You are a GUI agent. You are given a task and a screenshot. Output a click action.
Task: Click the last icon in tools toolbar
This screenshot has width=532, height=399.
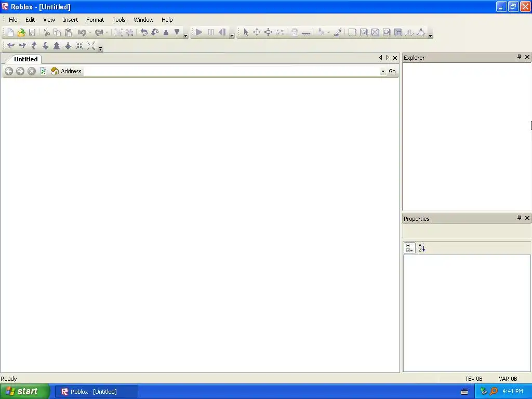pos(421,33)
